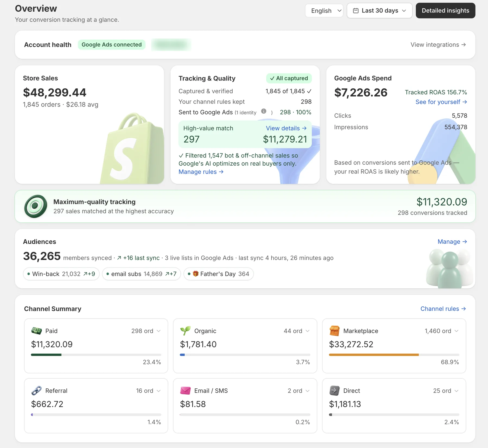Click the 36,265 members synced count
This screenshot has height=448, width=488.
point(42,256)
